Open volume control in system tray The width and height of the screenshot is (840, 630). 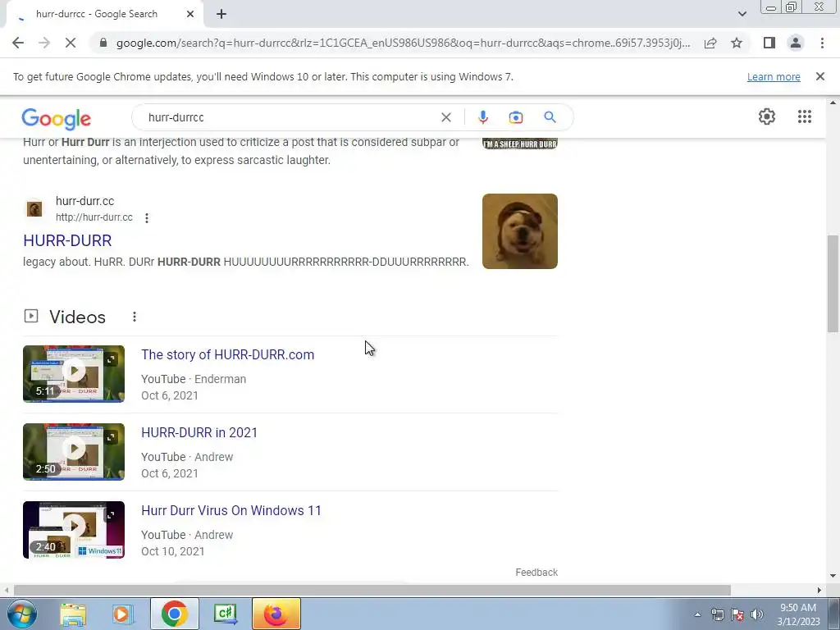tap(757, 614)
